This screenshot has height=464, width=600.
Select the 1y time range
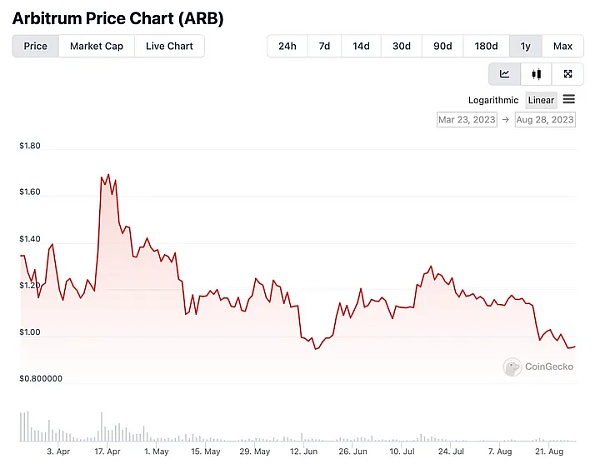(x=526, y=46)
